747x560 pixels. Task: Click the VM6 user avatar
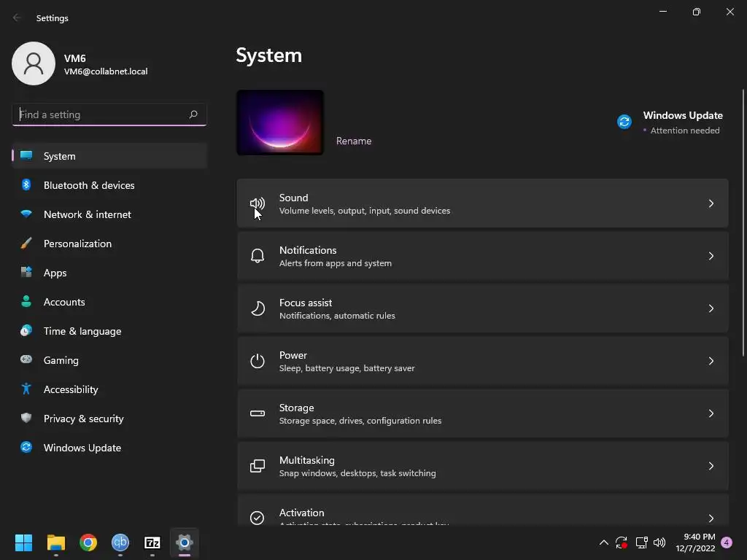pos(34,63)
